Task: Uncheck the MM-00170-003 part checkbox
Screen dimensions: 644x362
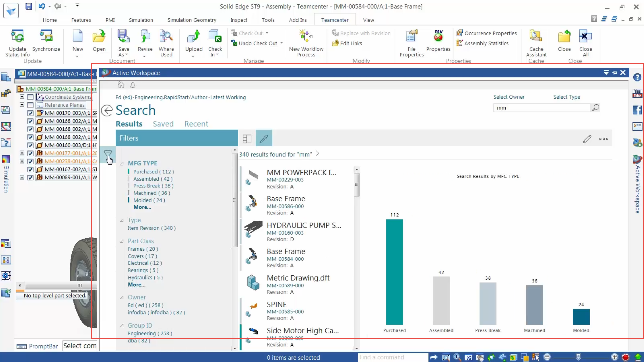Action: click(30, 113)
